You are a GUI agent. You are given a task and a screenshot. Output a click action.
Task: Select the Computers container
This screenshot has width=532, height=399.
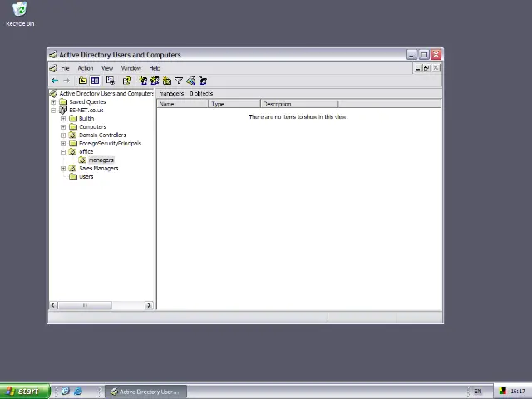[92, 127]
